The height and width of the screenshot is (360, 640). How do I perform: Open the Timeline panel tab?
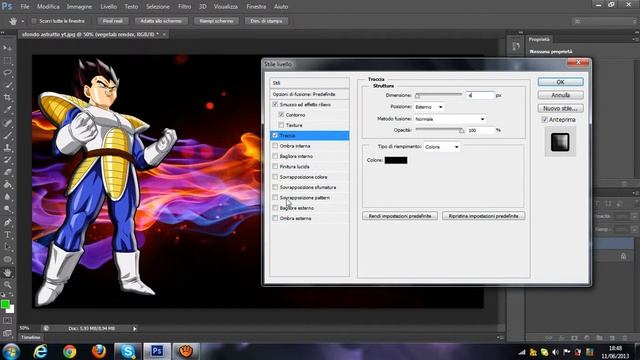point(31,338)
